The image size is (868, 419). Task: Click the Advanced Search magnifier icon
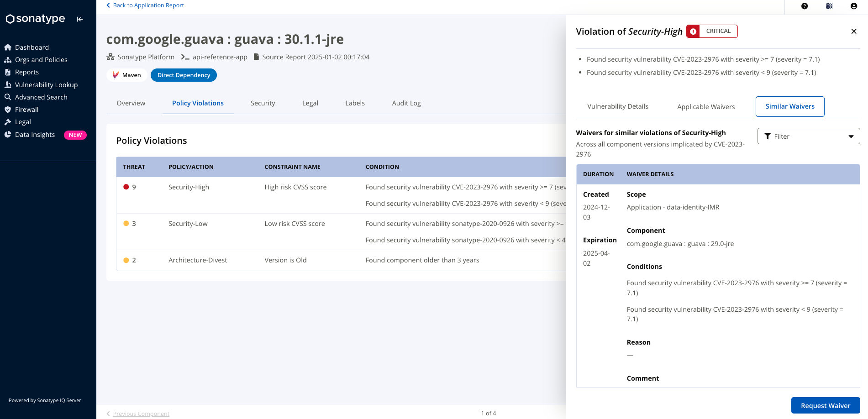pos(8,97)
